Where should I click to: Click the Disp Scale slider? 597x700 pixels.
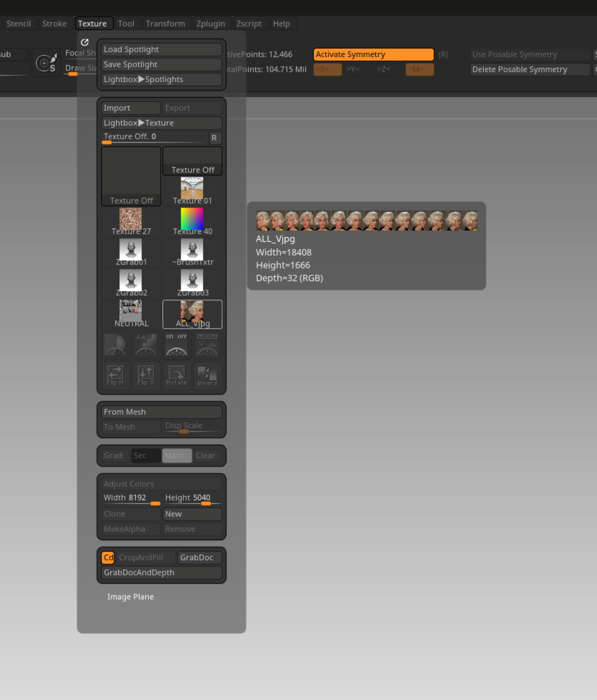tap(193, 427)
